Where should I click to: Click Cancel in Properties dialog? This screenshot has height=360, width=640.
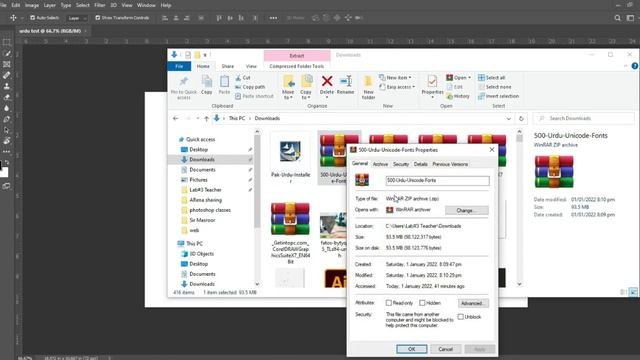(x=445, y=349)
